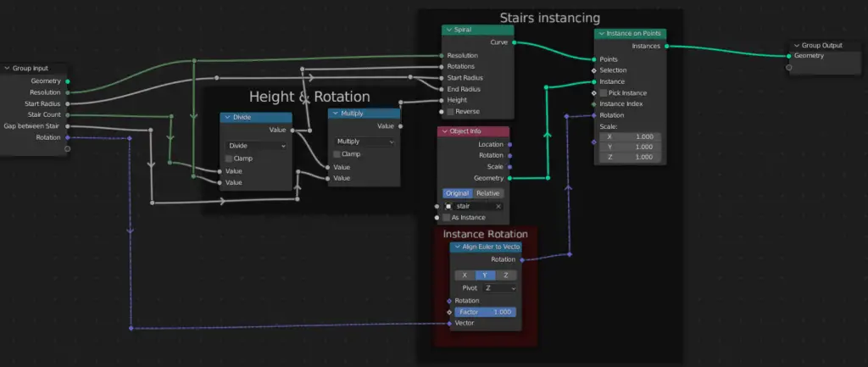Click Geometry output socket on Group Input node
The image size is (868, 367).
(68, 81)
